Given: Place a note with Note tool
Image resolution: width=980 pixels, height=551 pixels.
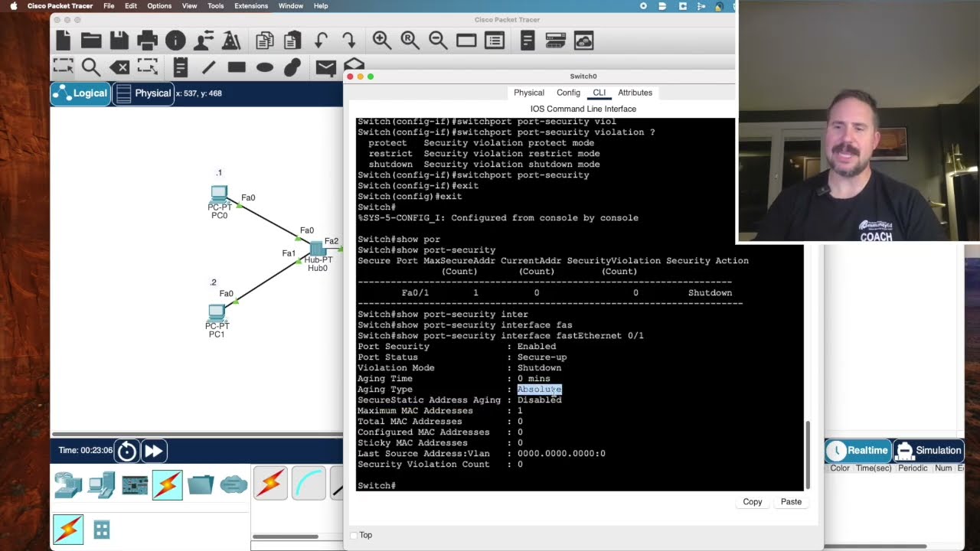Looking at the screenshot, I should click(181, 67).
